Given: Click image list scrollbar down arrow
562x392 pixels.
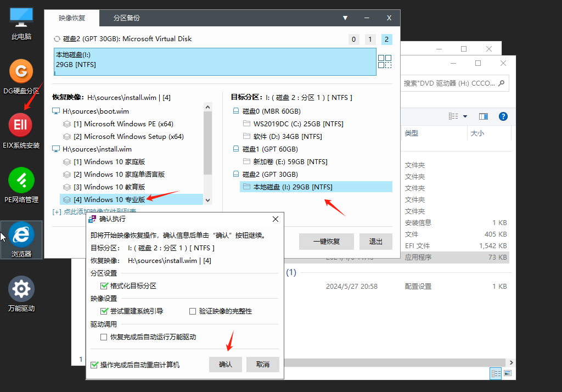Looking at the screenshot, I should tap(207, 200).
